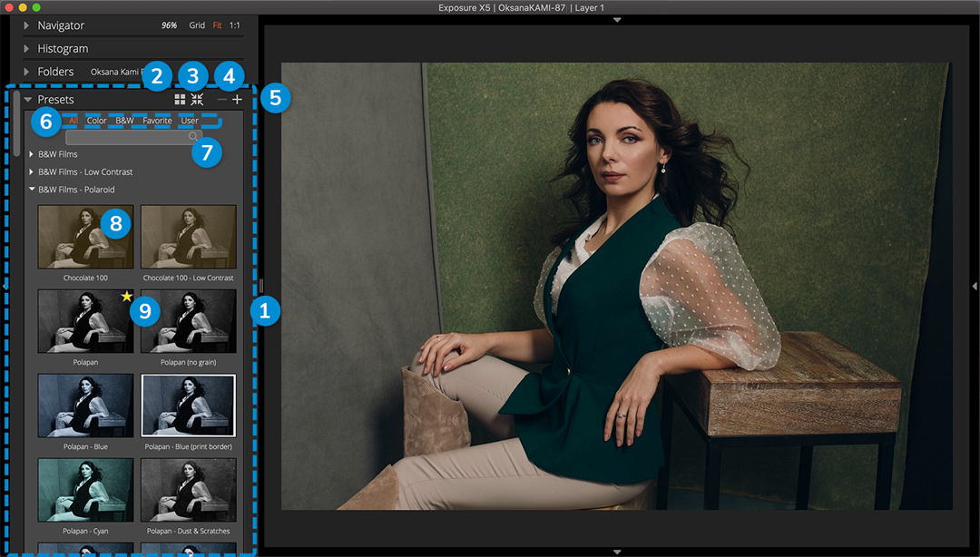Viewport: 980px width, 557px height.
Task: Click the bottom panel reveal arrow
Action: point(617,551)
